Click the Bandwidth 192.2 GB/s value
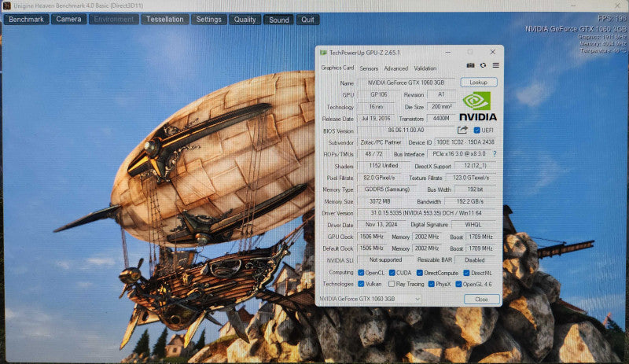 point(470,201)
